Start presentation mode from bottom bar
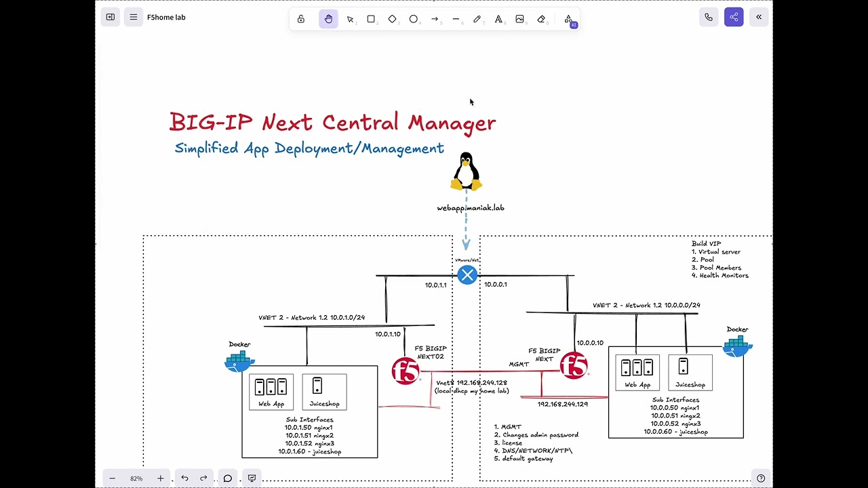 [x=252, y=479]
